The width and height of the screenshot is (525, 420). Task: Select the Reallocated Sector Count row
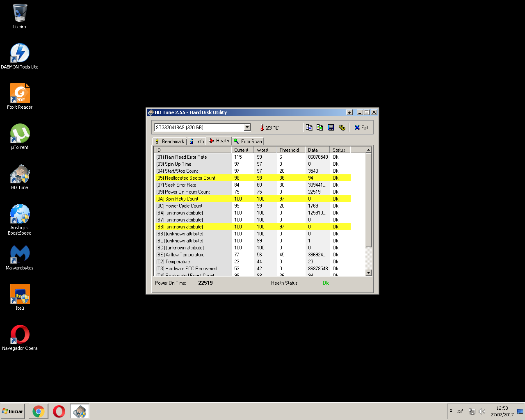point(252,178)
